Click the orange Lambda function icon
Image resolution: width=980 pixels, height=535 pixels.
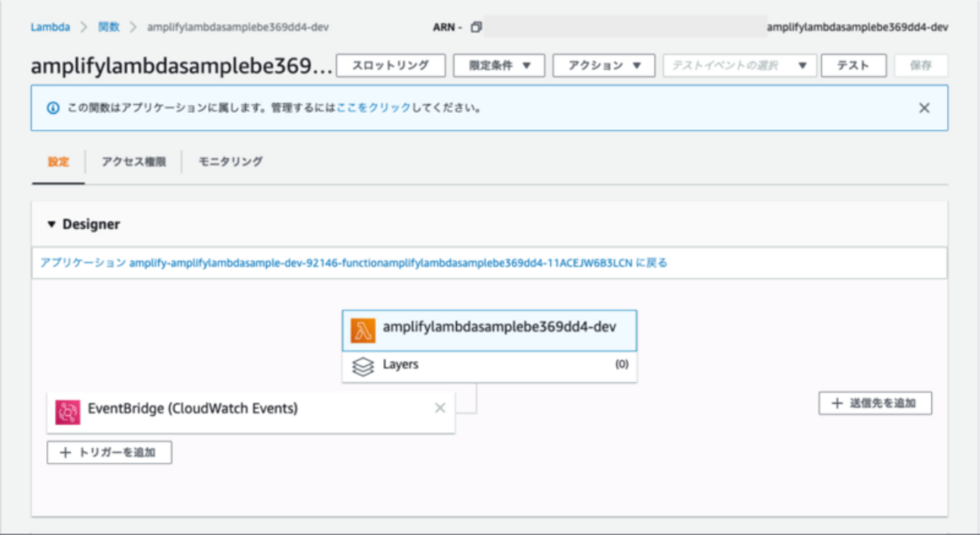(x=363, y=330)
